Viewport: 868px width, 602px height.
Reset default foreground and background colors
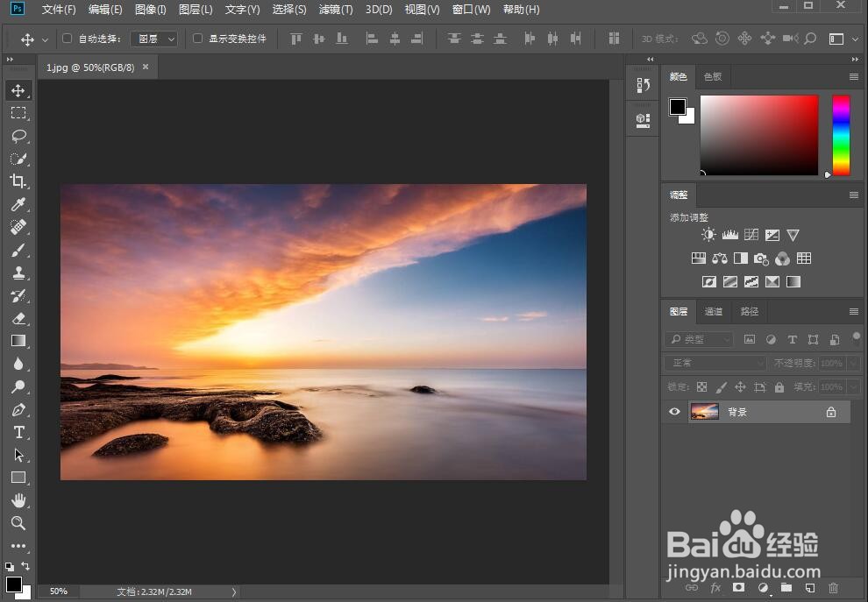pyautogui.click(x=10, y=567)
